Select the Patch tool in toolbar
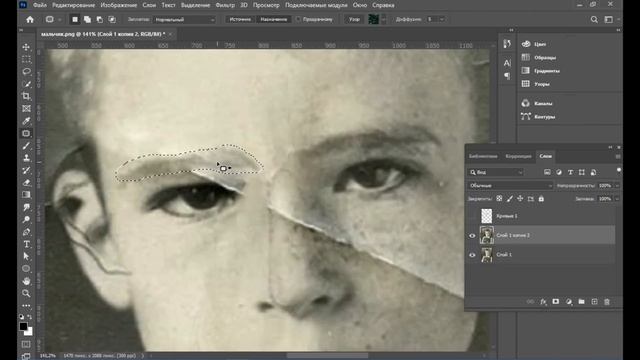Image resolution: width=640 pixels, height=360 pixels. 26,133
